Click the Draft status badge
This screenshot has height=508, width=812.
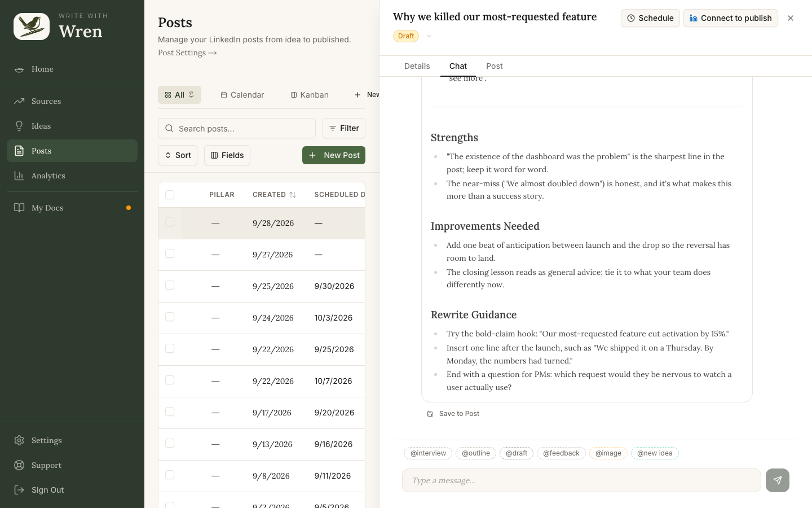click(406, 36)
